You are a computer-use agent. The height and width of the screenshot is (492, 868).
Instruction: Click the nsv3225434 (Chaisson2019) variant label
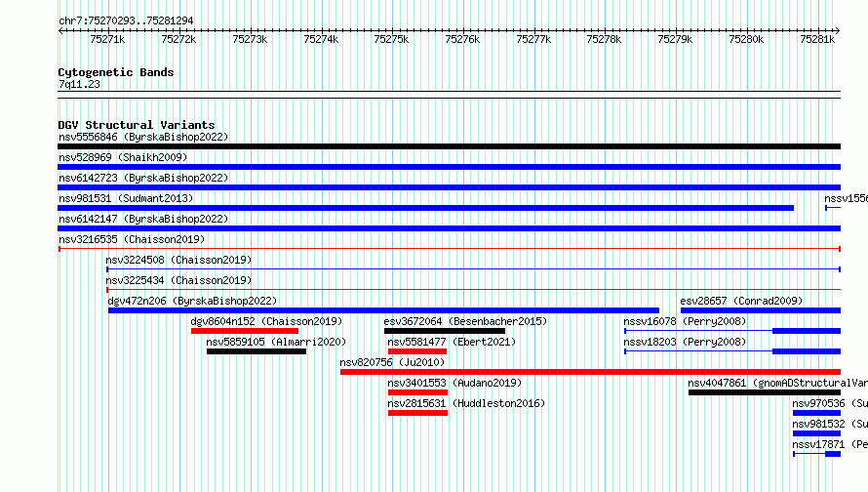[x=178, y=280]
